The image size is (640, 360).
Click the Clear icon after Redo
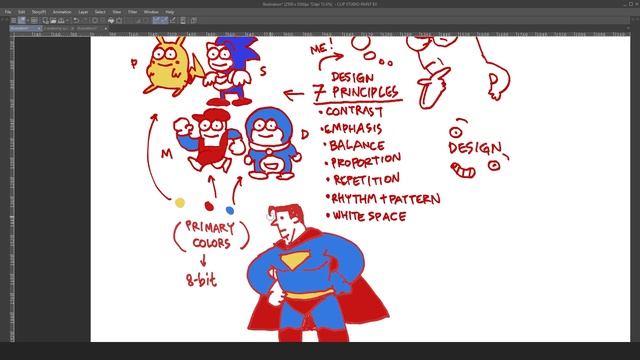click(x=95, y=20)
